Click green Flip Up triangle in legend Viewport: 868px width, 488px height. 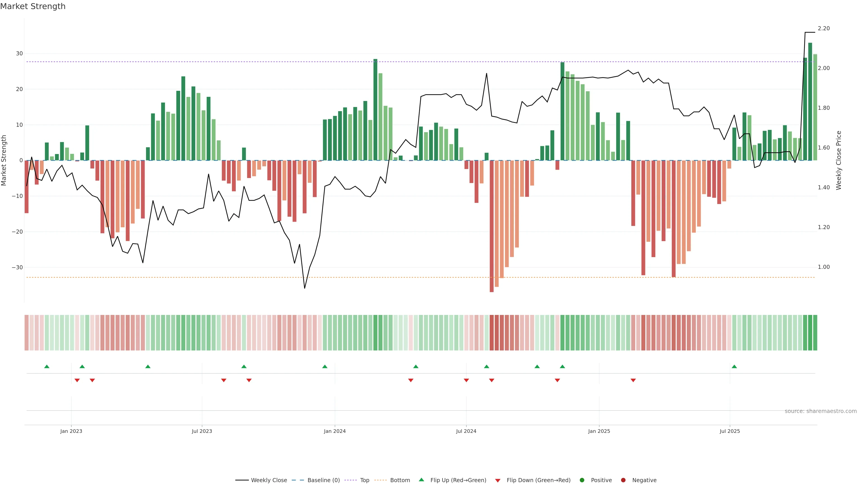pos(421,480)
